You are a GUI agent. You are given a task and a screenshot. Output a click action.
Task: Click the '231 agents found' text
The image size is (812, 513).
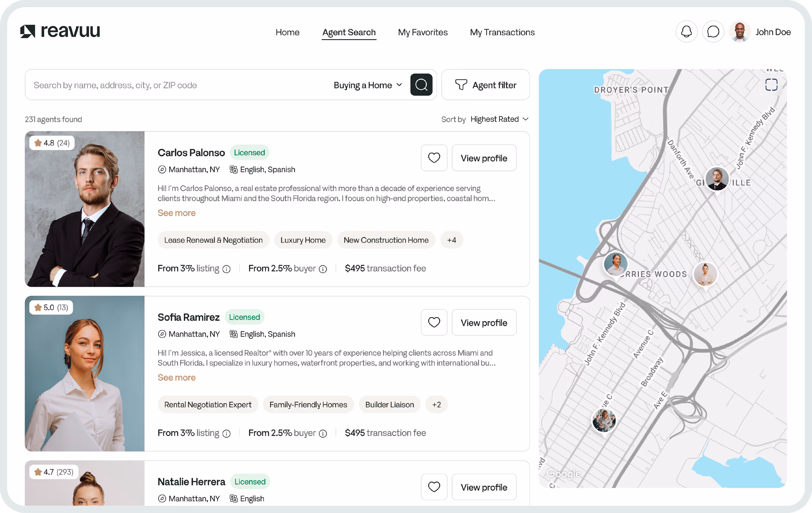pos(53,119)
